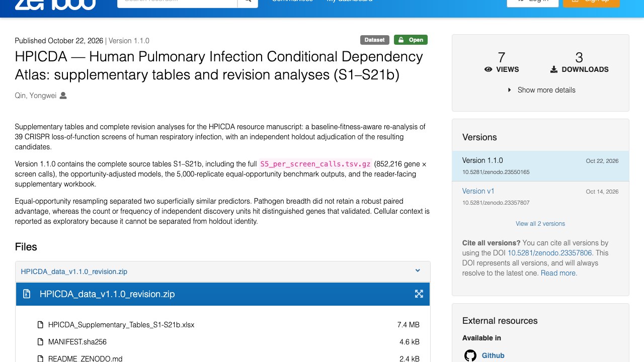644x362 pixels.
Task: Click the Open access badge
Action: click(411, 40)
